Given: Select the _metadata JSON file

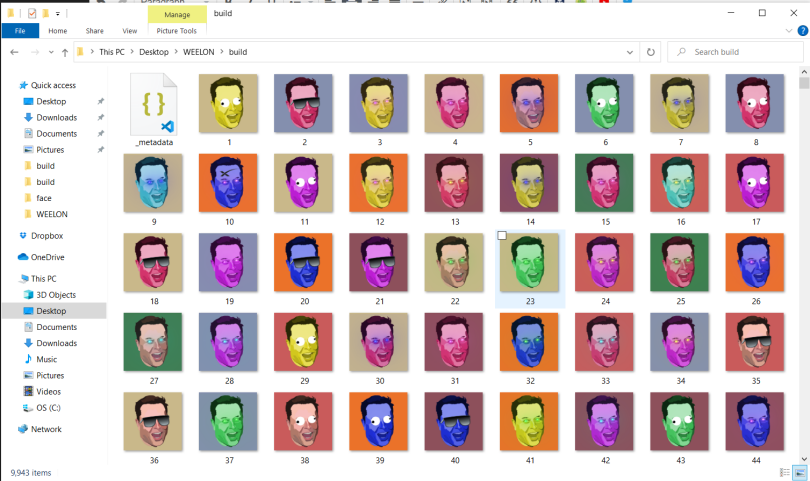Looking at the screenshot, I should [x=153, y=110].
